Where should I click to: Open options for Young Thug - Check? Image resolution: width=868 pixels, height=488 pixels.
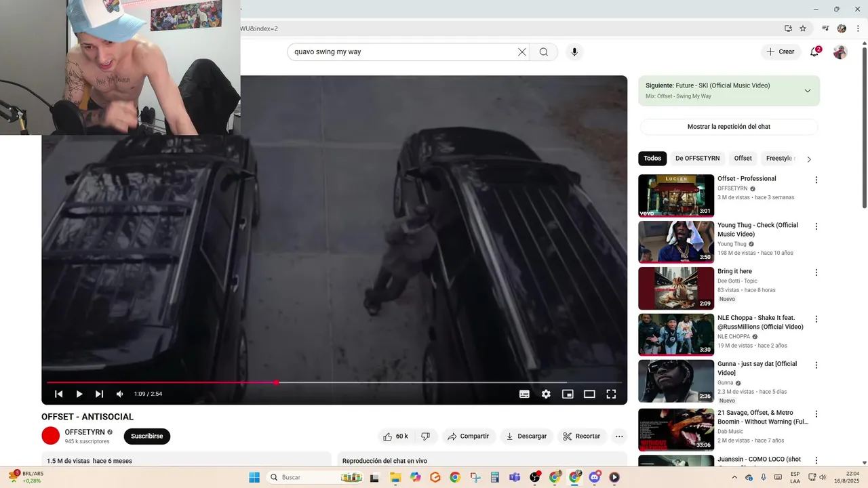click(x=816, y=226)
